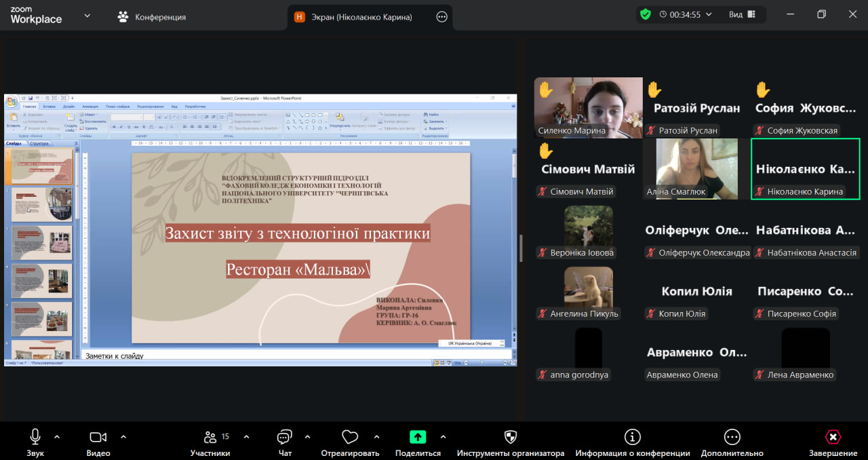Click the green Поделиться share button
Viewport: 868px width, 460px height.
click(x=418, y=437)
